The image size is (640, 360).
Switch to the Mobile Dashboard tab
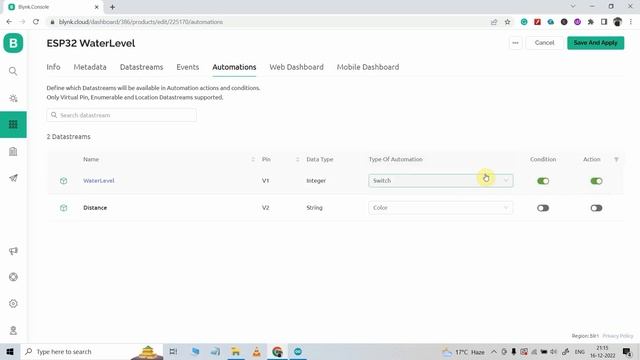(x=368, y=67)
